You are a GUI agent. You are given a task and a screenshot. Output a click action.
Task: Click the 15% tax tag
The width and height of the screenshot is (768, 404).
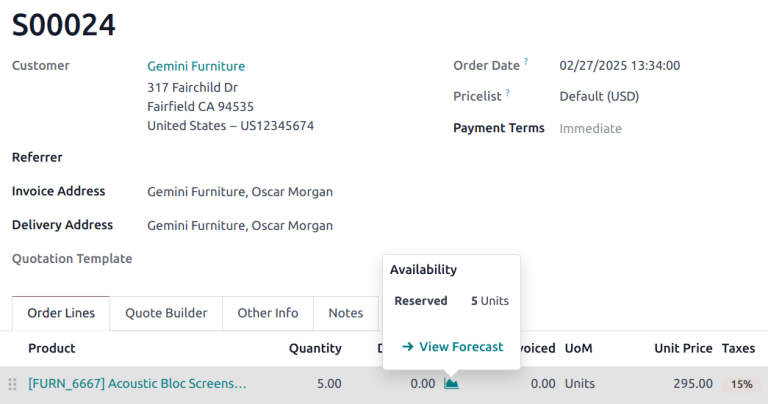(x=741, y=384)
